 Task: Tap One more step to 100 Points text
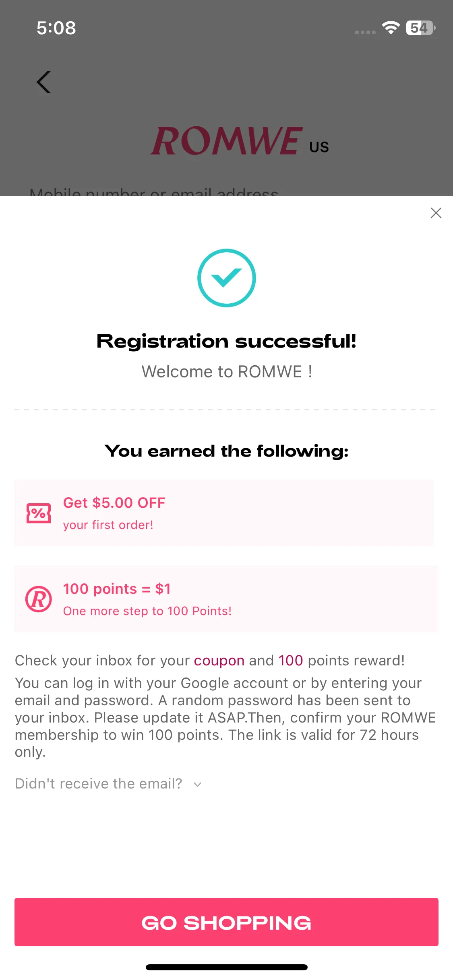tap(147, 611)
